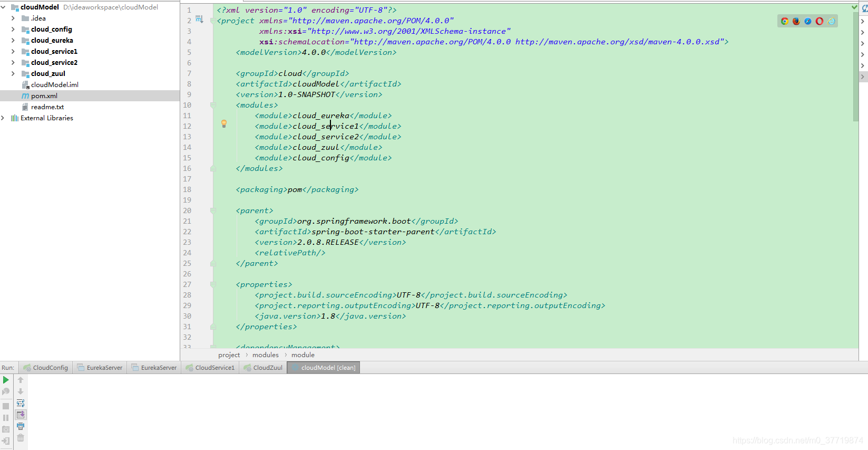
Task: Run the cloudModel clean task again
Action: 6,380
